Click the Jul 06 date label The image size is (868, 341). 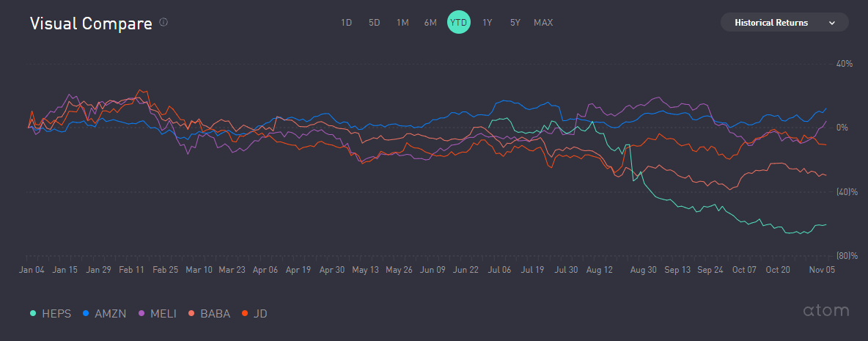500,270
